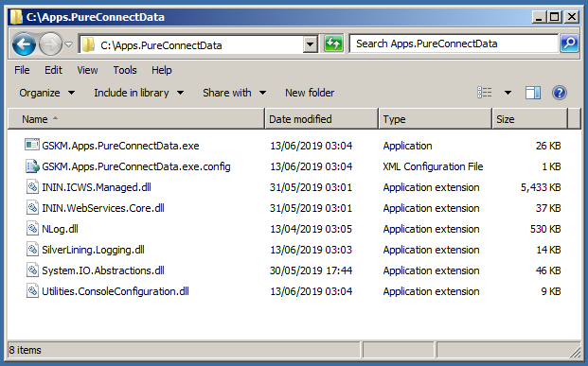The image size is (588, 366).
Task: Open the Include in library dropdown
Action: [x=139, y=93]
